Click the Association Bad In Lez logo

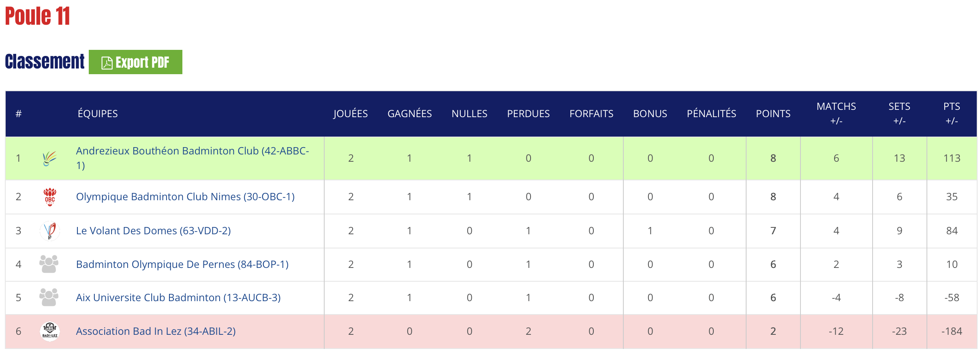50,332
